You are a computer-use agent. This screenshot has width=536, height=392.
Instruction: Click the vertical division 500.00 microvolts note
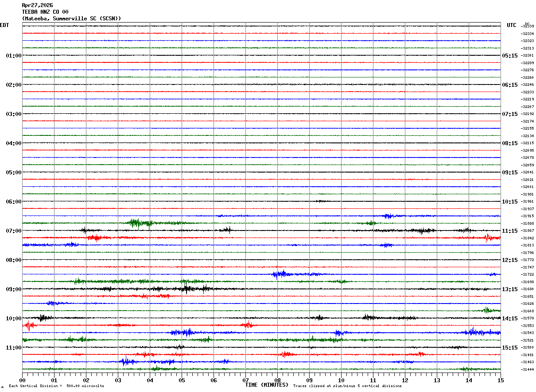click(57, 386)
